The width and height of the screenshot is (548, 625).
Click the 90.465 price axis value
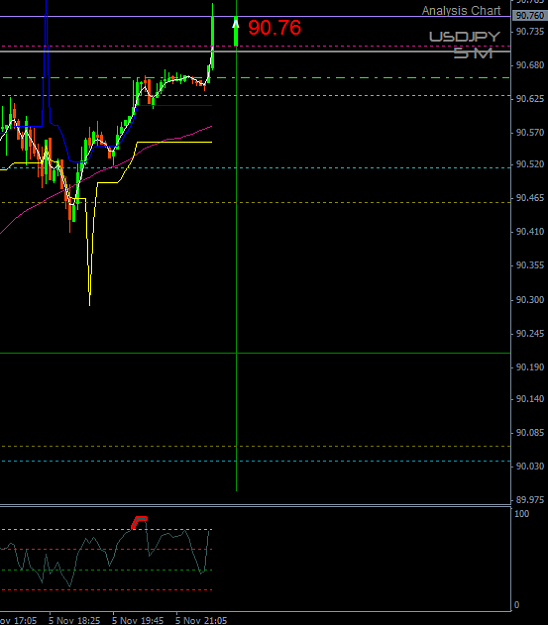[530, 198]
